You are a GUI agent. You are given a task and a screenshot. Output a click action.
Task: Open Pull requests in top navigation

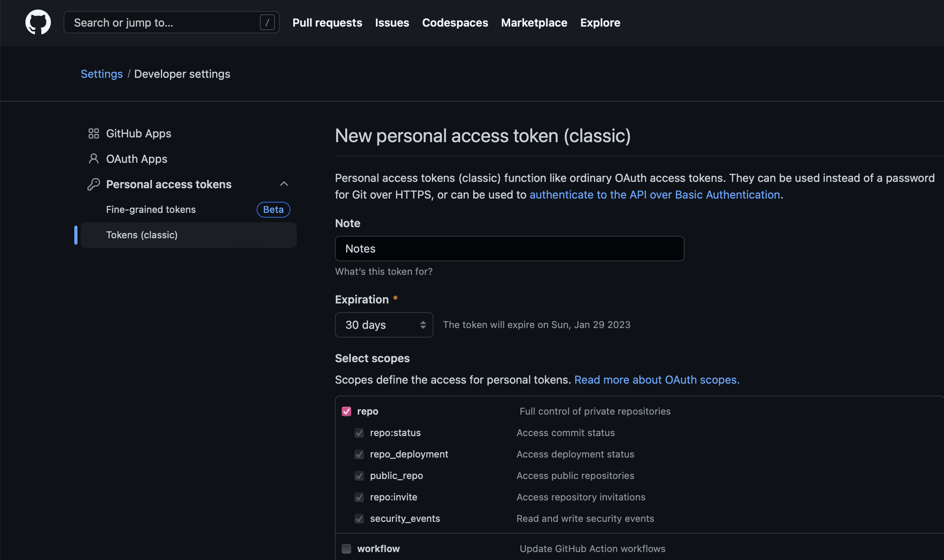(x=327, y=23)
